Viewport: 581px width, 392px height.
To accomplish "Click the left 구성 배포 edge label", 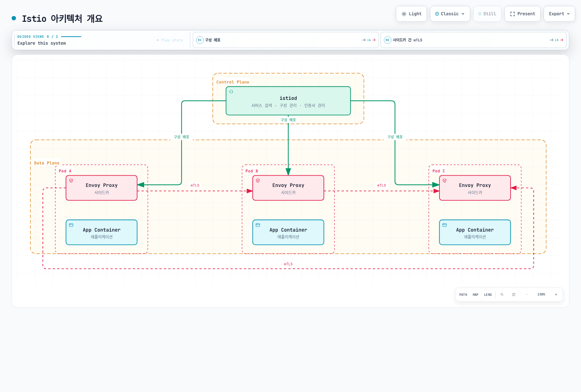I will pyautogui.click(x=182, y=137).
